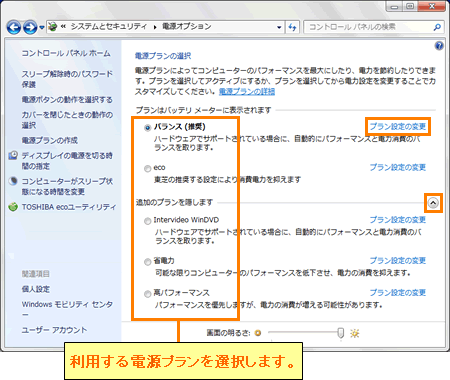The height and width of the screenshot is (380, 450).
Task: Open 電源プランの作成 link
Action: [x=50, y=140]
